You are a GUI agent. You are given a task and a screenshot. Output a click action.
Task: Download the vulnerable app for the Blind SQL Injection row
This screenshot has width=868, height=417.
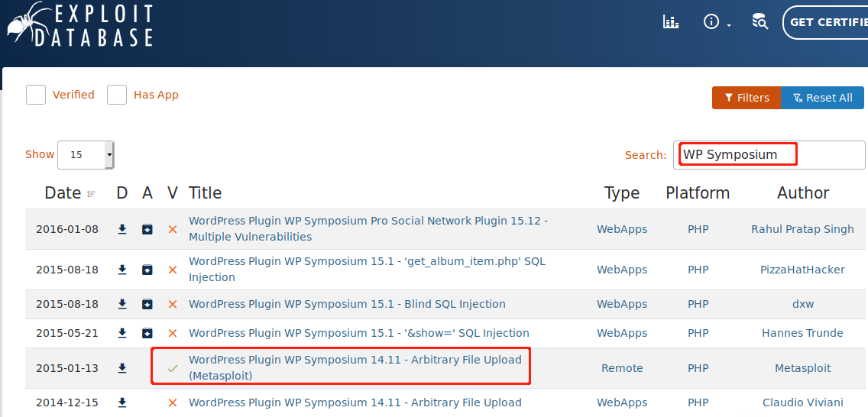[147, 304]
